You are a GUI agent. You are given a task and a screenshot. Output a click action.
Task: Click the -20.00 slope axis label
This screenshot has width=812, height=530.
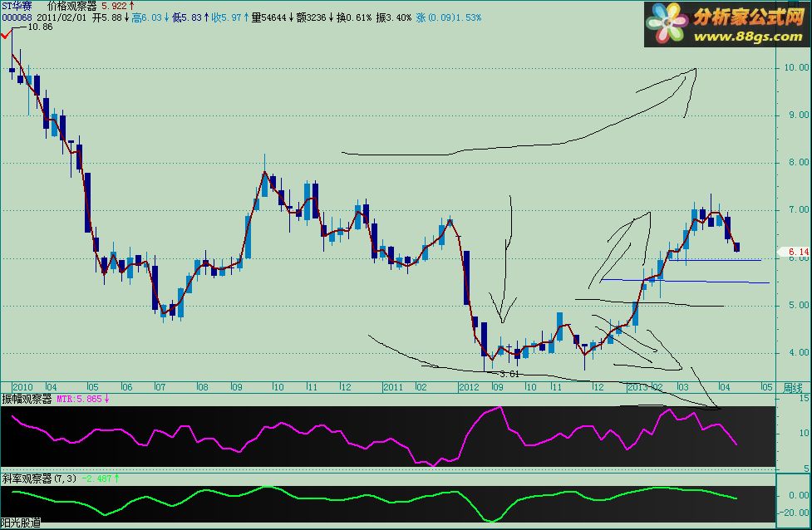(x=796, y=513)
